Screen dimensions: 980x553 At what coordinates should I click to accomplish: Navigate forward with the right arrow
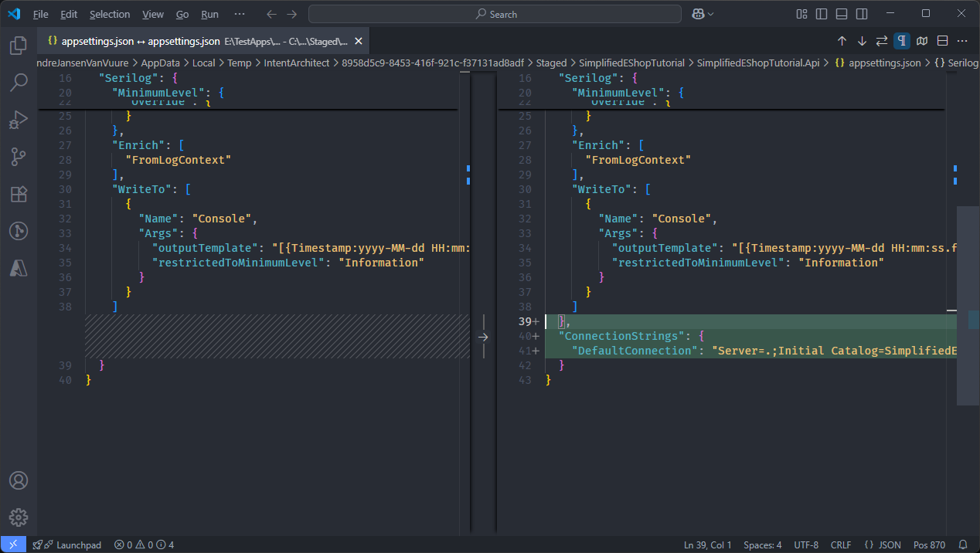[x=291, y=14]
